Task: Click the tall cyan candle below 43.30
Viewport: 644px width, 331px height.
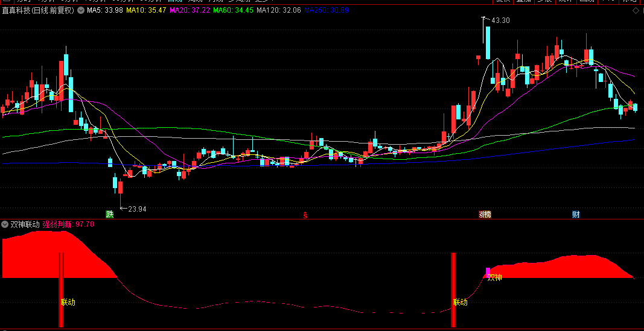Action: [488, 43]
